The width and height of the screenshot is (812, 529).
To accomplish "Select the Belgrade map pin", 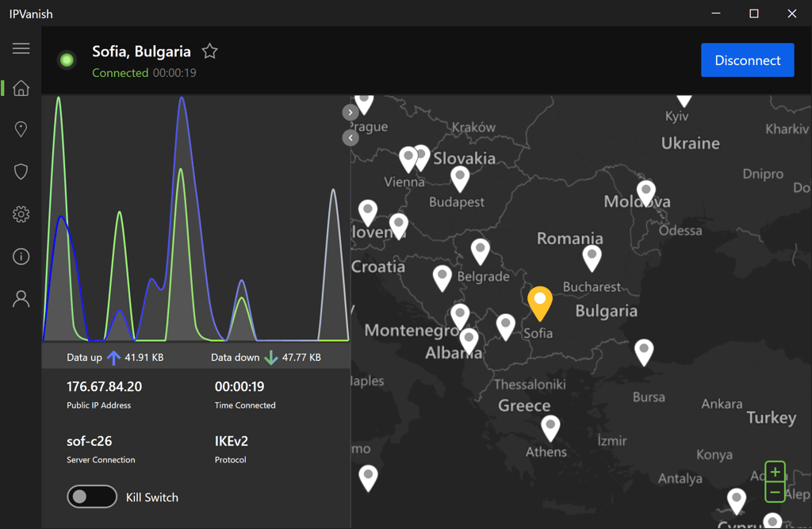I will coord(480,251).
